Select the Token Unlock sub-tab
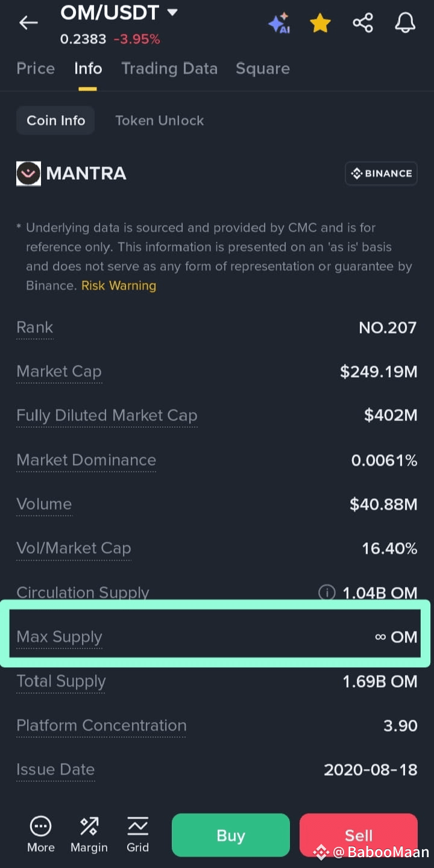 pyautogui.click(x=160, y=120)
